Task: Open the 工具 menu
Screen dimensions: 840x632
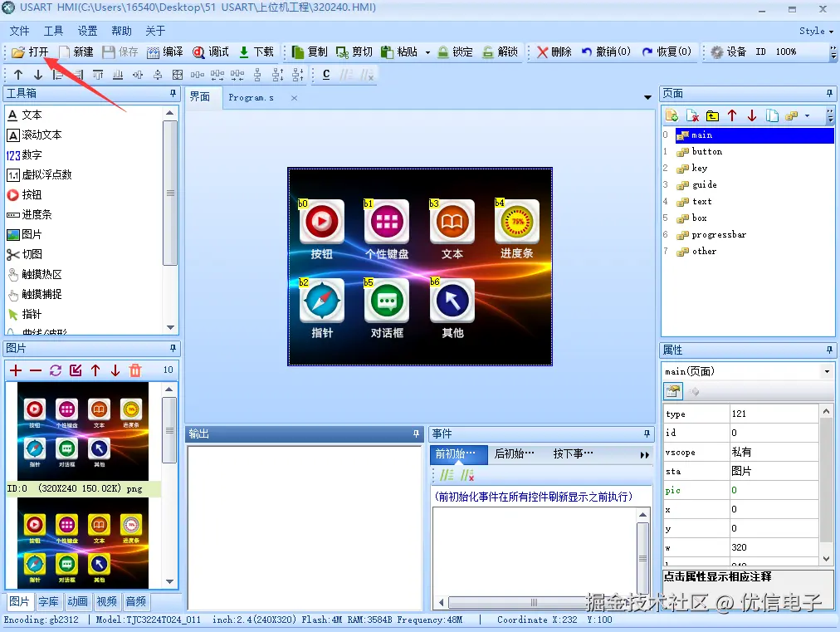Action: coord(53,31)
